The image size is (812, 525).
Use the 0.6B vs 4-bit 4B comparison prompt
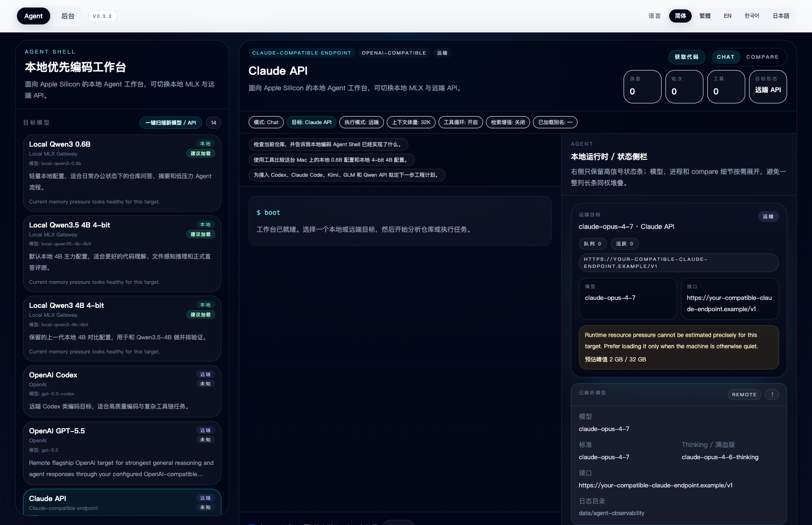(332, 160)
